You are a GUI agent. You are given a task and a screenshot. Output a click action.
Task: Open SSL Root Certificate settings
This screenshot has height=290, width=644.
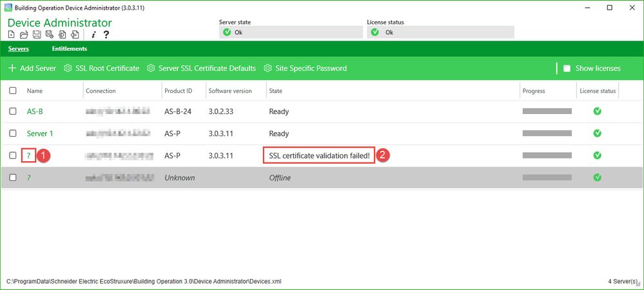(x=101, y=68)
